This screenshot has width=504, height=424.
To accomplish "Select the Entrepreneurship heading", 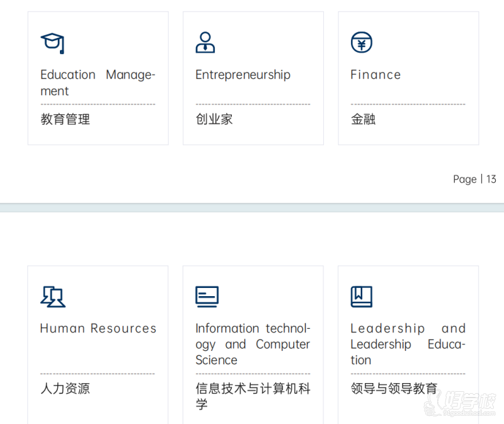I will (243, 75).
